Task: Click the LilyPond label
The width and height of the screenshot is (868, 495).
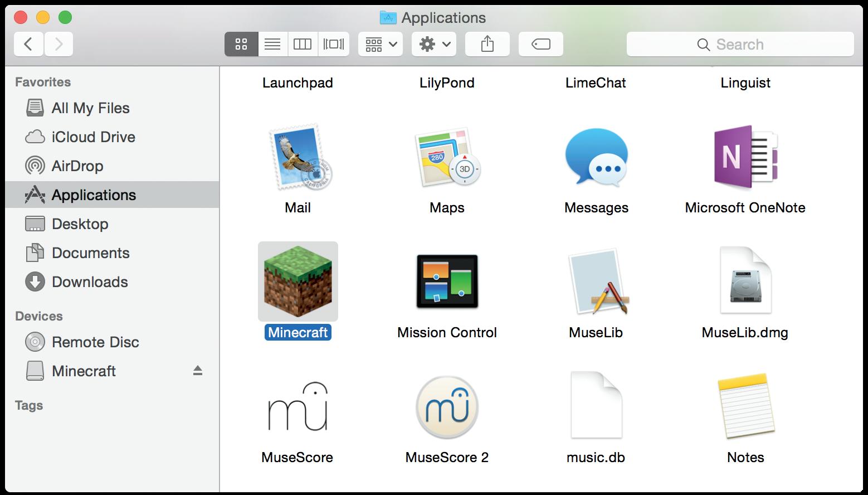Action: point(447,83)
